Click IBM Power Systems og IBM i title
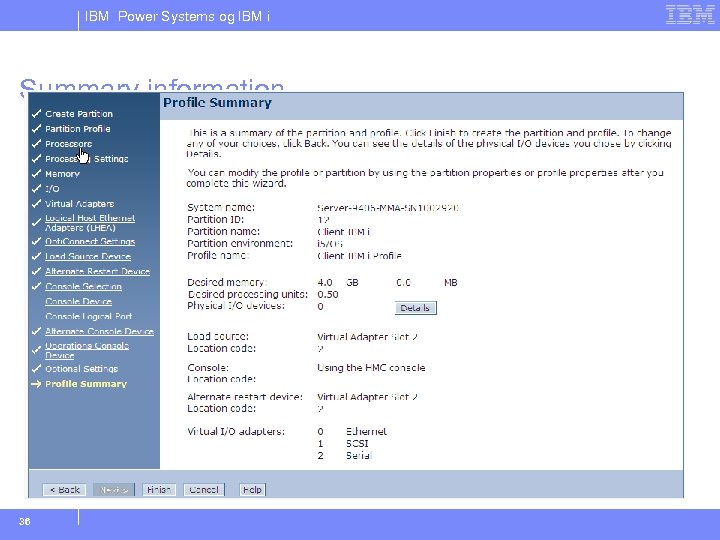720x540 pixels. coord(178,17)
